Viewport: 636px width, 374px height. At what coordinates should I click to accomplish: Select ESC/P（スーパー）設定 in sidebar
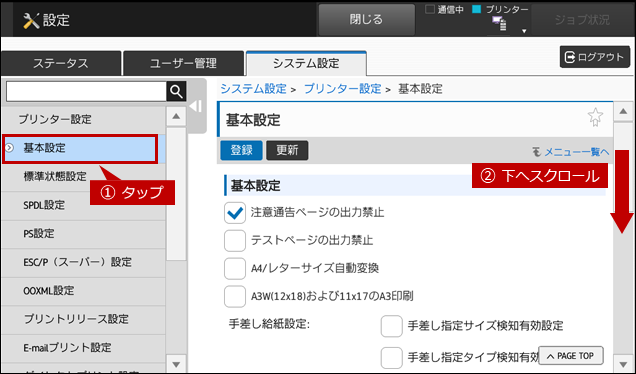(83, 262)
